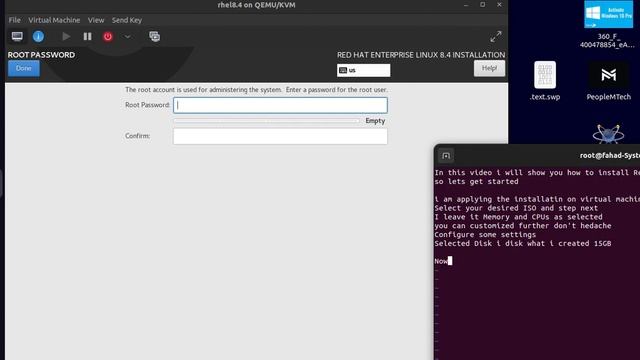Show the graphical console view icon
The image size is (640, 360).
[x=17, y=37]
